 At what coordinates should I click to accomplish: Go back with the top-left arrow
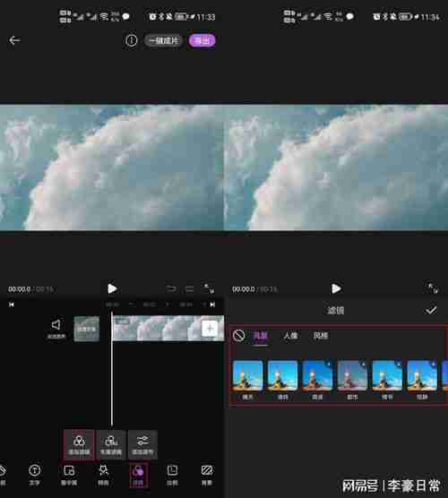(x=14, y=40)
